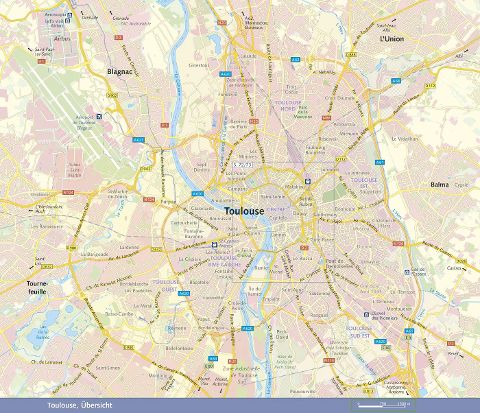The height and width of the screenshot is (413, 480).
Task: Click the 'Toulouse, Übersicht' caption
Action: tap(80, 405)
